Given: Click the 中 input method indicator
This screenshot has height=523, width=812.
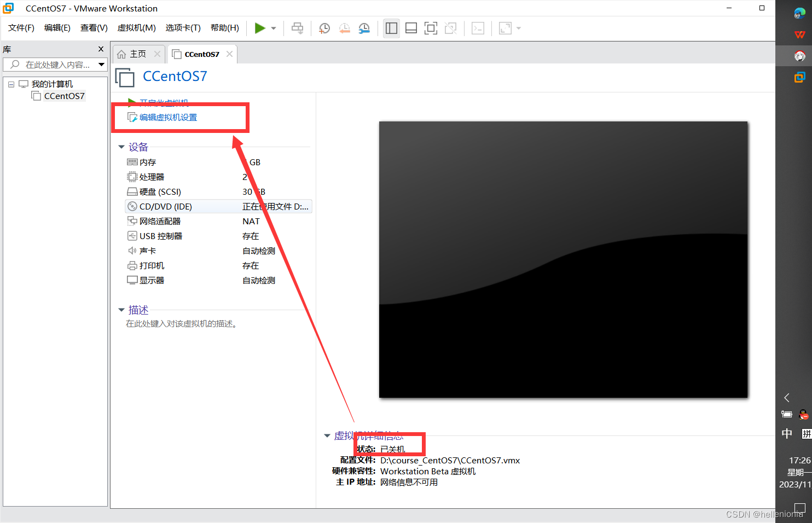Looking at the screenshot, I should click(x=787, y=433).
